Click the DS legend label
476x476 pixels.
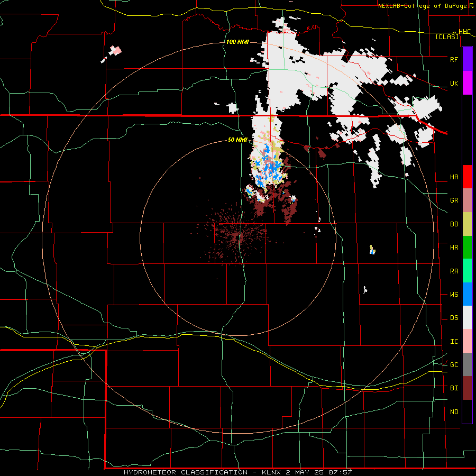(454, 318)
